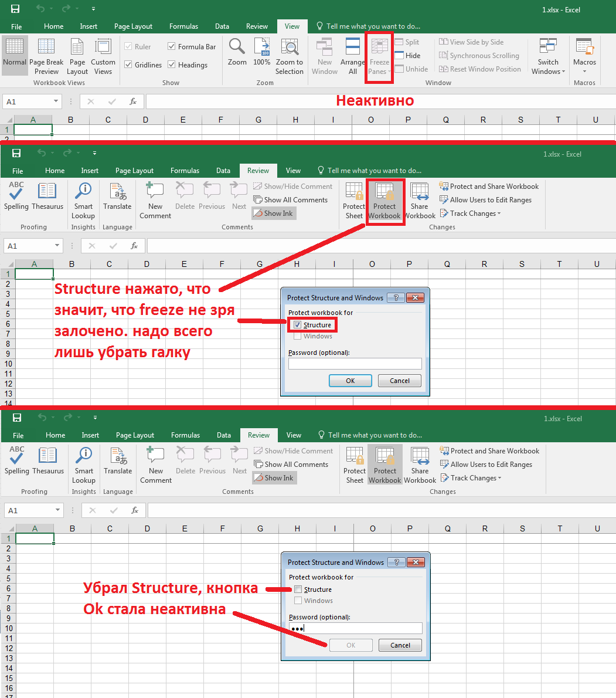This screenshot has width=616, height=698.
Task: Uncheck Structure in the middle Protect dialog
Action: [298, 325]
